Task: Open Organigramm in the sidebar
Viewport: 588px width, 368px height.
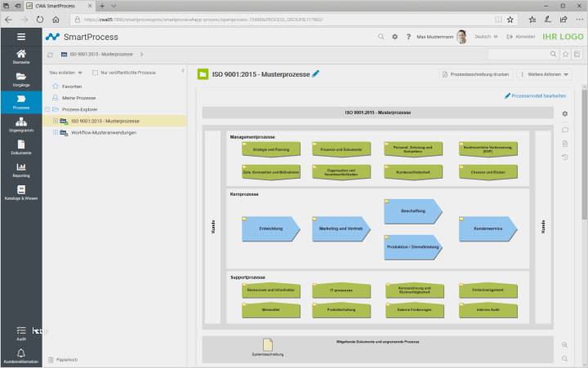Action: [x=21, y=125]
